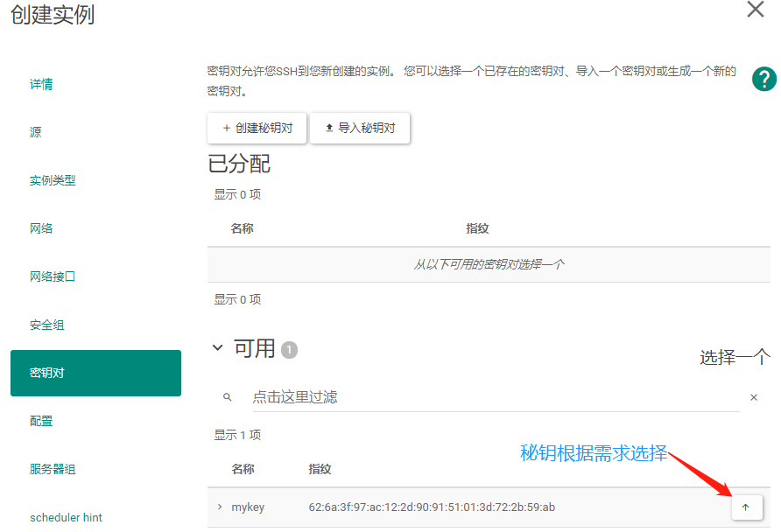Click the 创建秘钥对 button
This screenshot has height=532, width=781.
pos(257,128)
